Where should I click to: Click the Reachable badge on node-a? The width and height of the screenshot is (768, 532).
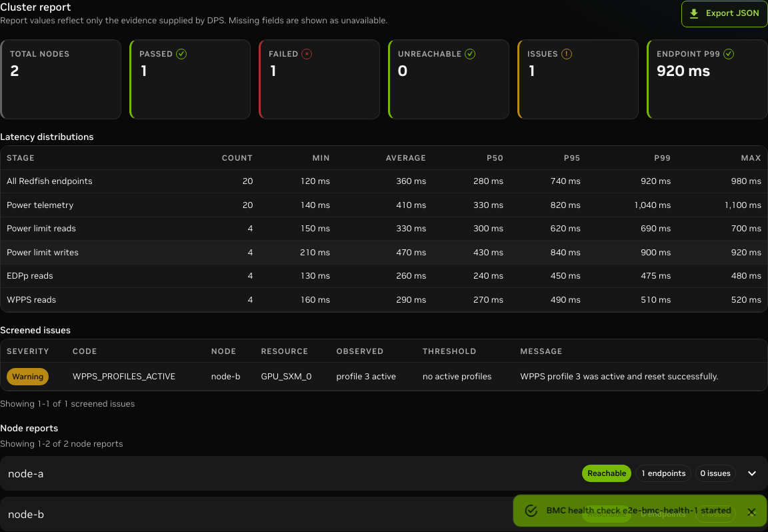[607, 473]
